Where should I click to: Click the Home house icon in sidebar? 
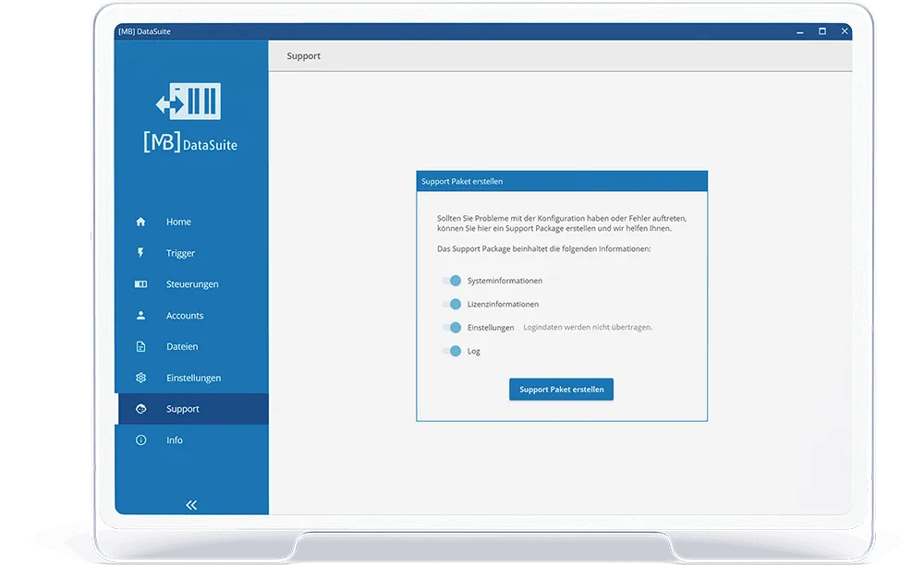[x=140, y=222]
